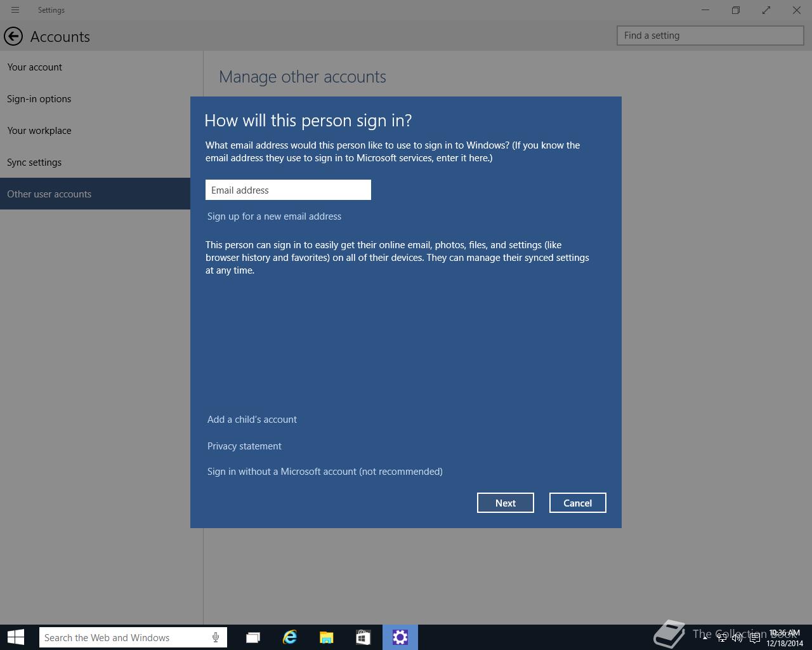Choose Sign in without a Microsoft account
812x650 pixels.
[325, 472]
